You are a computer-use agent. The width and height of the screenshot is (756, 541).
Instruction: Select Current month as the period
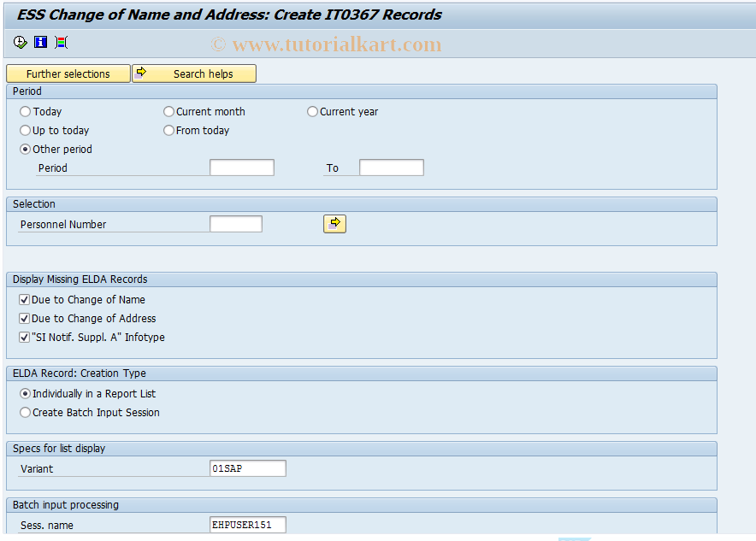168,111
